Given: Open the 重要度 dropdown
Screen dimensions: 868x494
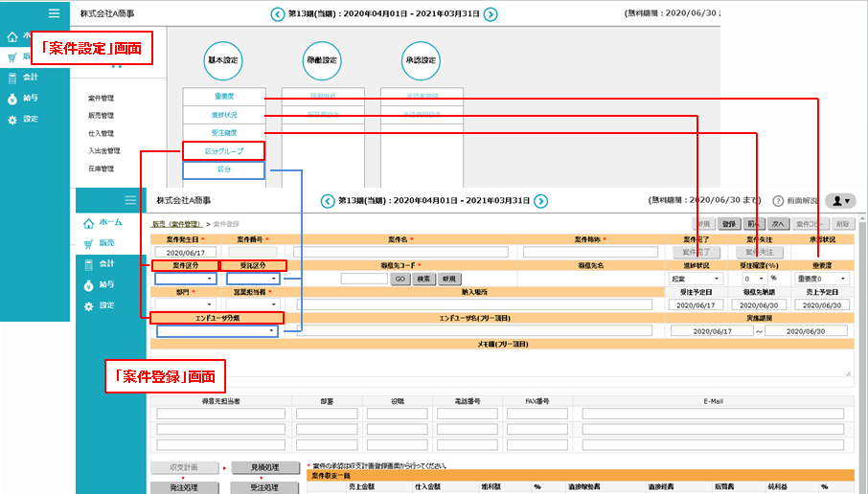Looking at the screenshot, I should pyautogui.click(x=821, y=279).
